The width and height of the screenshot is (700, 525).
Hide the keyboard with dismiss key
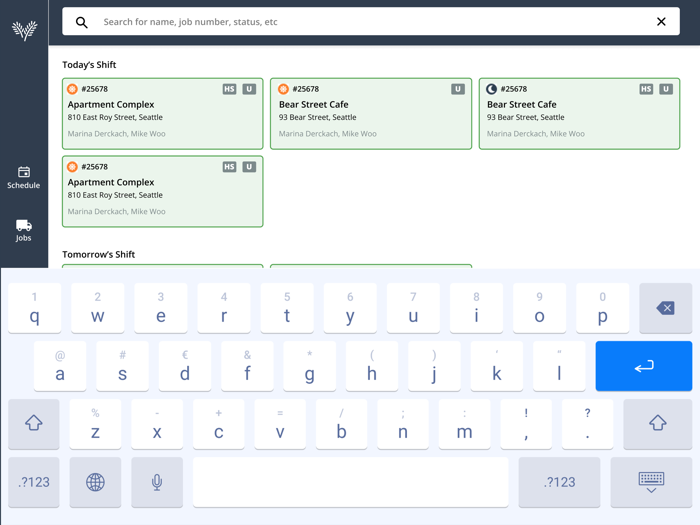651,482
